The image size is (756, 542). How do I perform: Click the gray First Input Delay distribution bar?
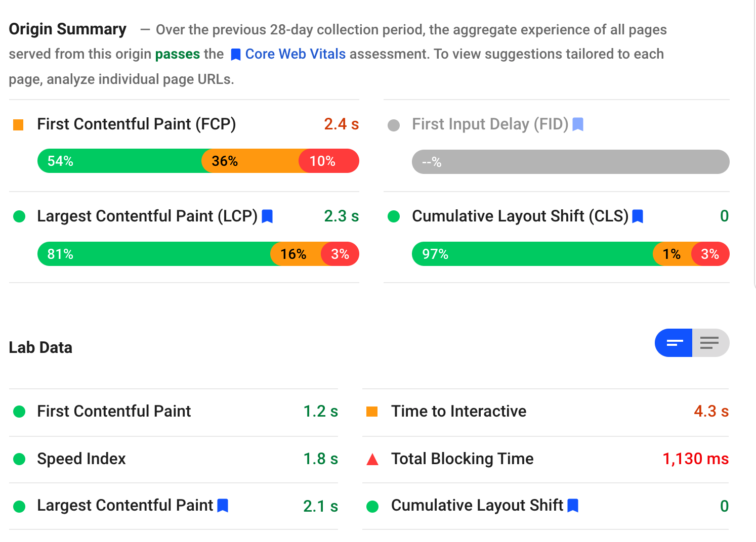(570, 162)
